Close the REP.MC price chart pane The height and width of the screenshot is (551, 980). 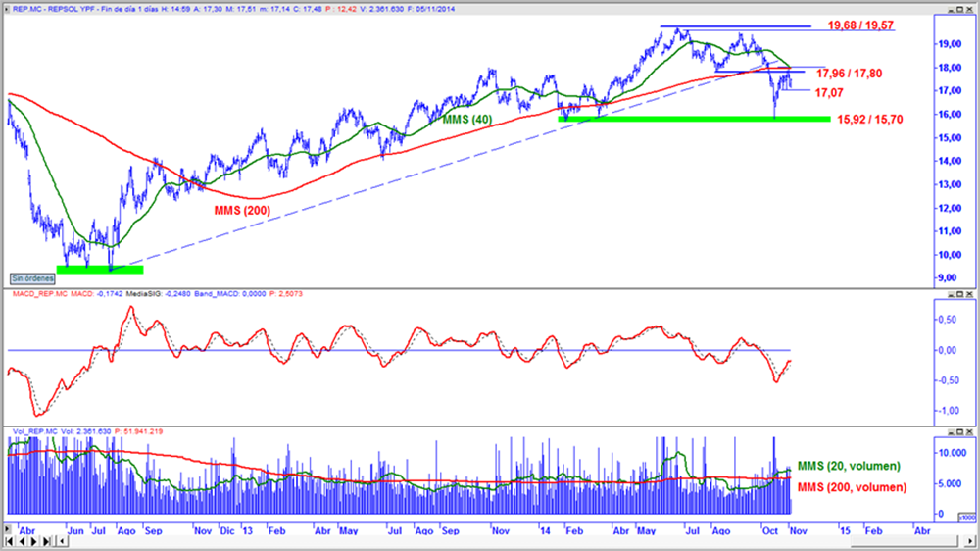click(970, 10)
